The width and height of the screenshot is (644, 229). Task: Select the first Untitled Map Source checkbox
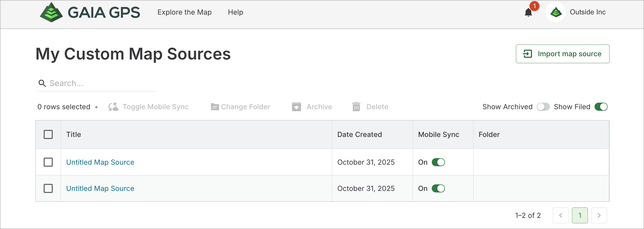click(x=48, y=162)
